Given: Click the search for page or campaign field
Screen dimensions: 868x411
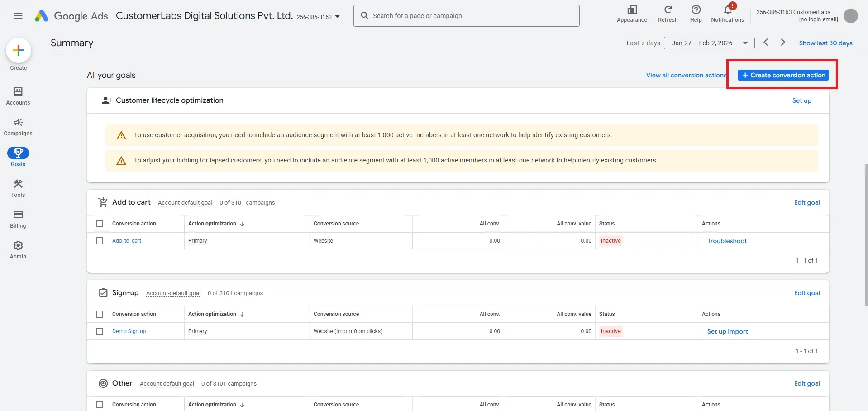Looking at the screenshot, I should (x=466, y=16).
